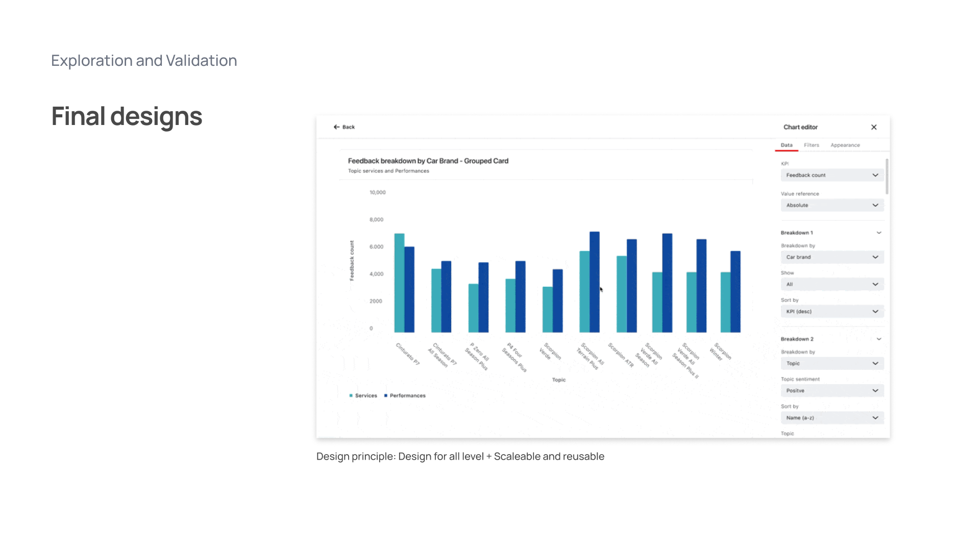Image resolution: width=980 pixels, height=551 pixels.
Task: Open the Name (a-z) sort dropdown
Action: tap(832, 417)
